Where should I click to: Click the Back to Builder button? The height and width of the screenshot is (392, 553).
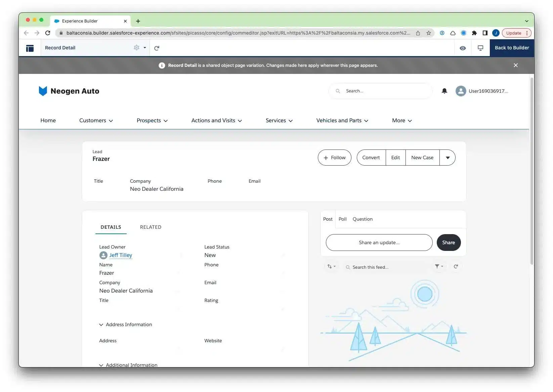[511, 48]
